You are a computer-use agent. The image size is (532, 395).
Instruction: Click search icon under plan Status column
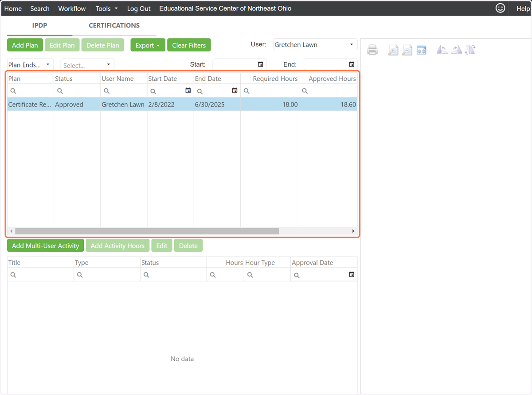click(60, 91)
